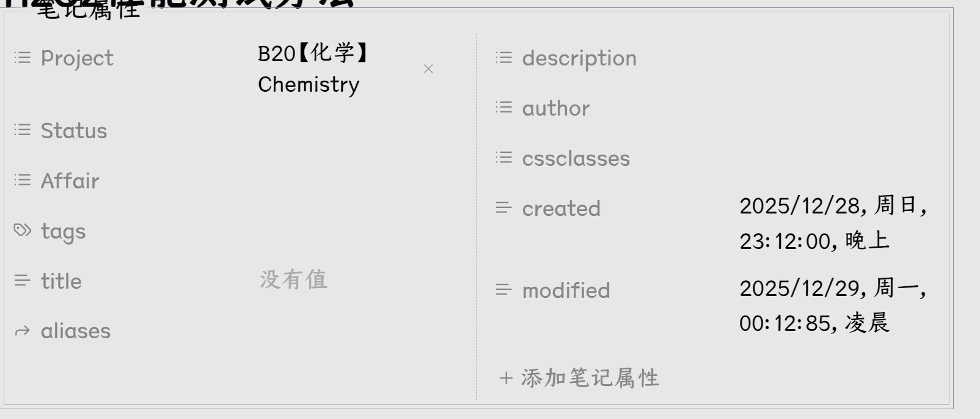Viewport: 980px width, 419px height.
Task: Click 添加笔记属性 to add property
Action: [x=579, y=378]
